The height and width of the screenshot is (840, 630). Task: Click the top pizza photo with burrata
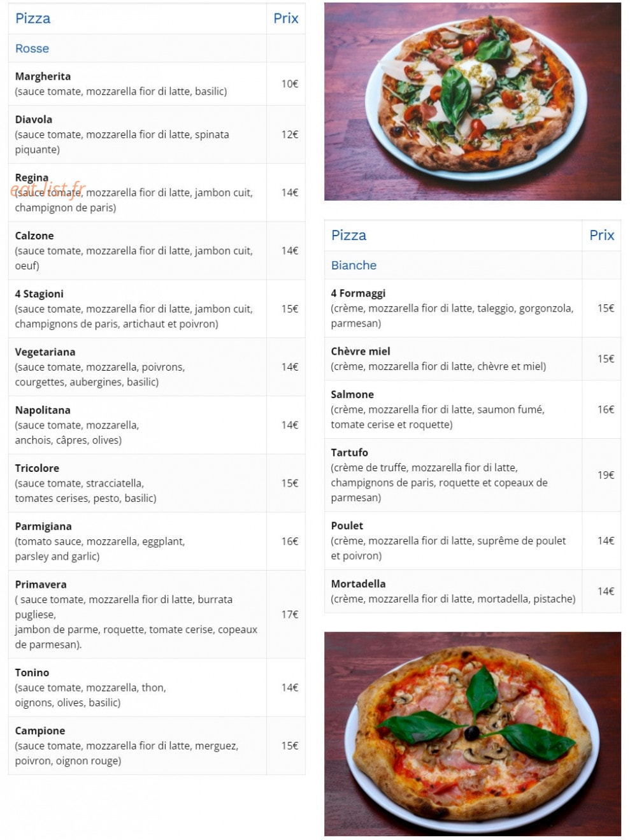click(x=472, y=101)
